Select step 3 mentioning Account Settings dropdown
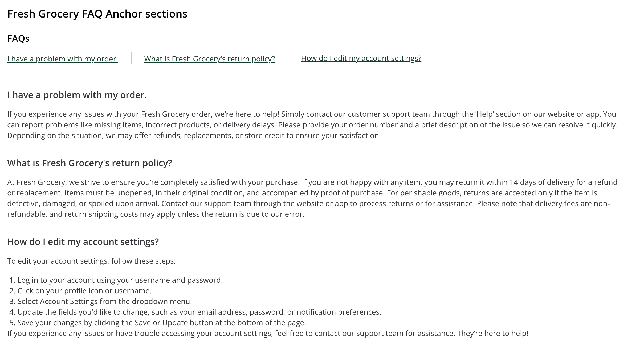The height and width of the screenshot is (350, 644). pyautogui.click(x=105, y=301)
